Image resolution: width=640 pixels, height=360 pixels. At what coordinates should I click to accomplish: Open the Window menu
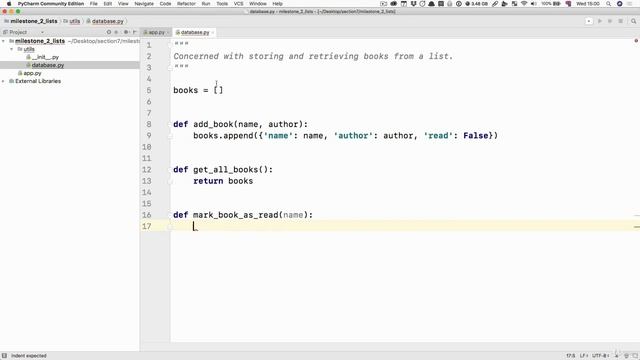258,4
